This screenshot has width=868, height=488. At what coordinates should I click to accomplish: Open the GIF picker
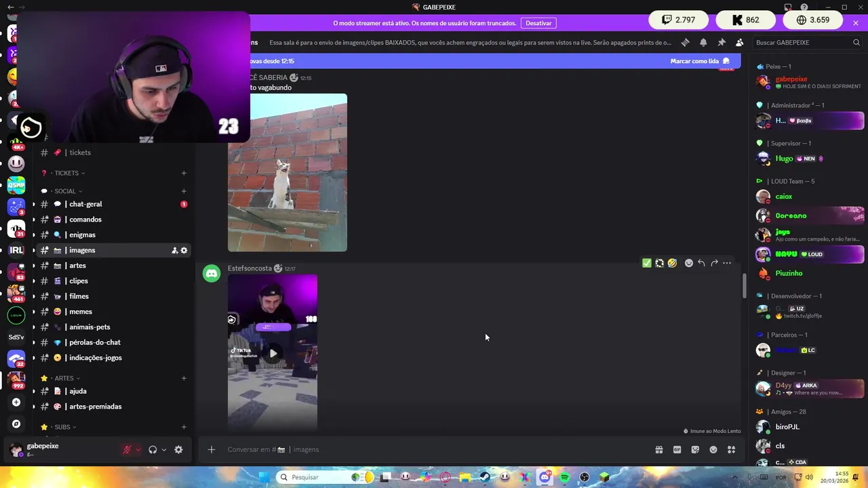pyautogui.click(x=677, y=449)
